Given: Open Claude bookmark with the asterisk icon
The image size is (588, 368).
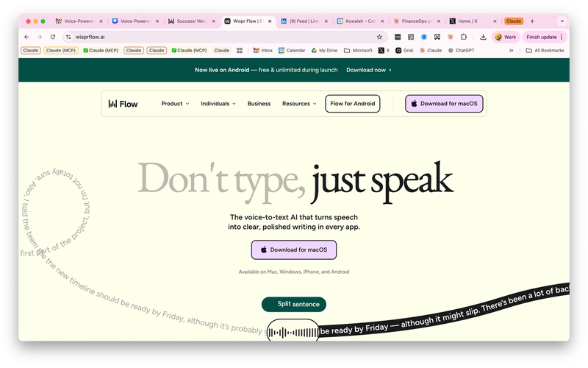Looking at the screenshot, I should tap(431, 50).
